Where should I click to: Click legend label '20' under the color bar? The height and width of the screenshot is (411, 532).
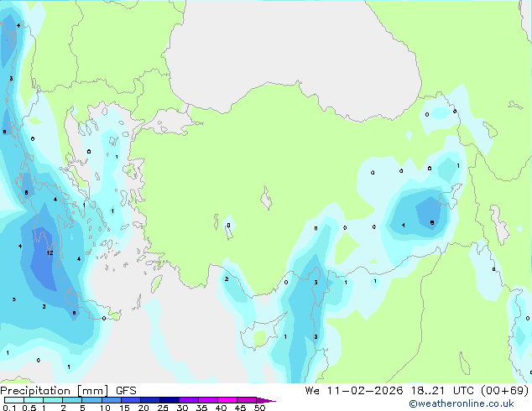143,408
